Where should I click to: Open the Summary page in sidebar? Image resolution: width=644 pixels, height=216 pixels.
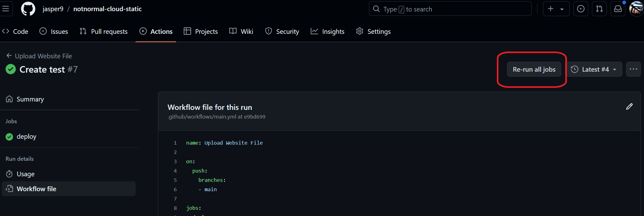point(30,99)
